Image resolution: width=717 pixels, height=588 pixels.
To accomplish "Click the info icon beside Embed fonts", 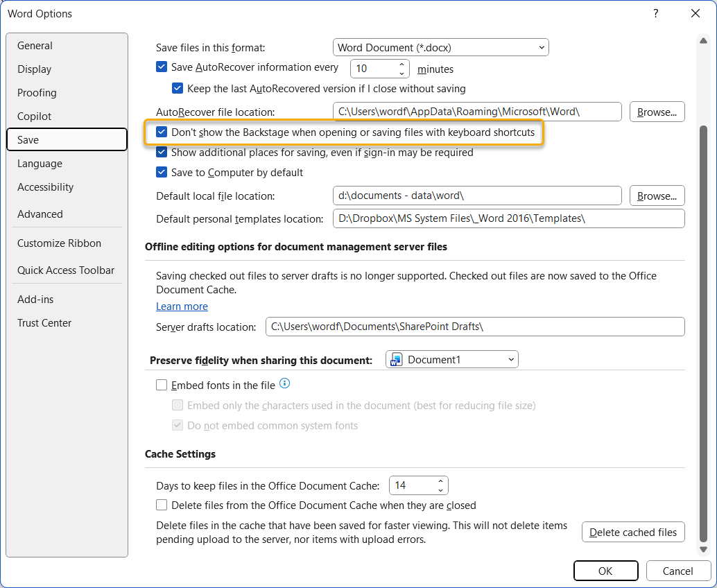I will pyautogui.click(x=284, y=383).
